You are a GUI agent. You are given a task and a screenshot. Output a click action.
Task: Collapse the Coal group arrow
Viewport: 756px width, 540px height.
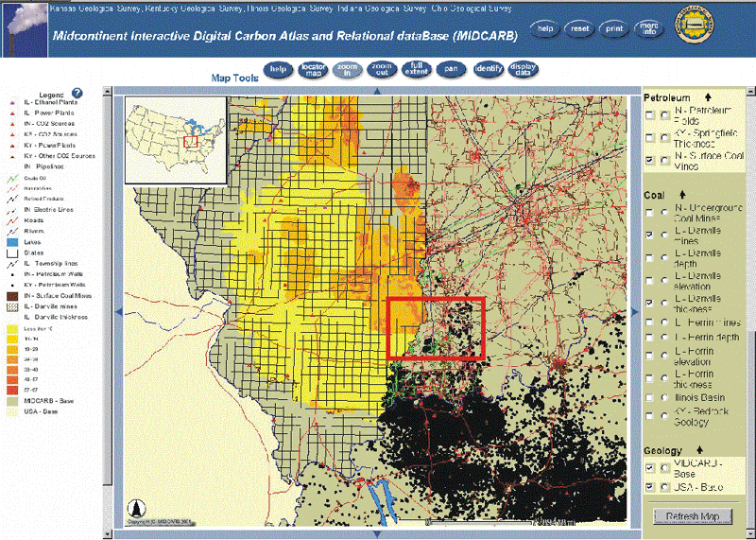pos(682,195)
